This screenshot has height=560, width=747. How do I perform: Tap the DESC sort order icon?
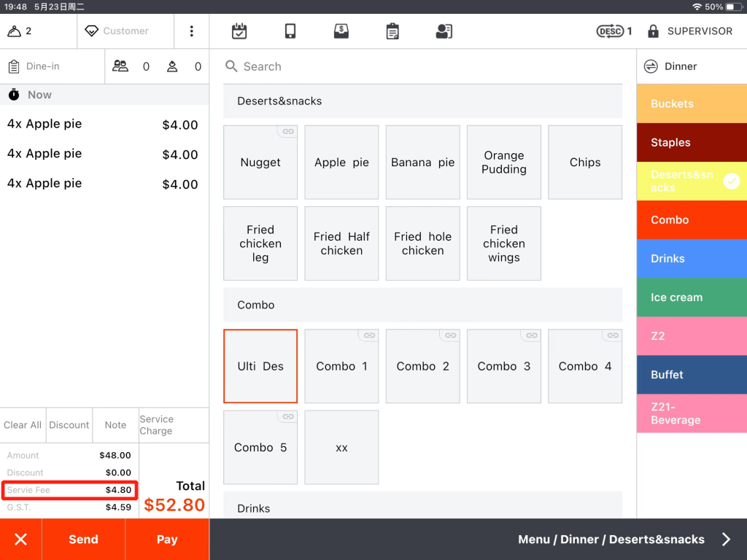[x=610, y=31]
